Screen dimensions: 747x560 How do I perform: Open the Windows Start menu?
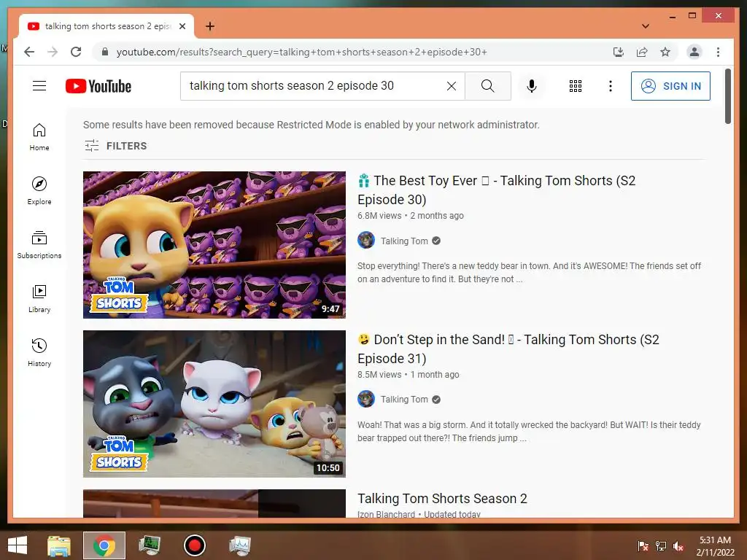[x=18, y=545]
